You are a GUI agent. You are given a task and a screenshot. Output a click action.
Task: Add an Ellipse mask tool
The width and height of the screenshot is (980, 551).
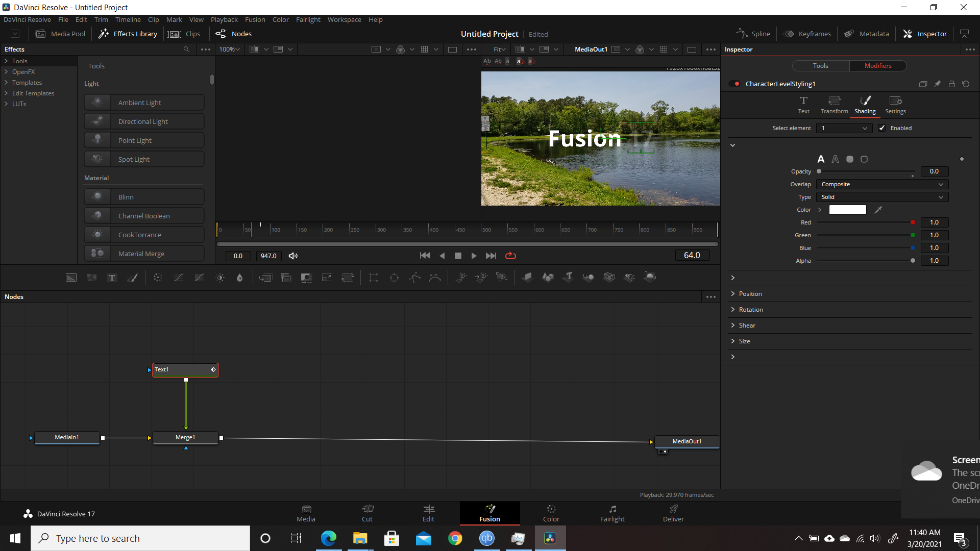(394, 278)
